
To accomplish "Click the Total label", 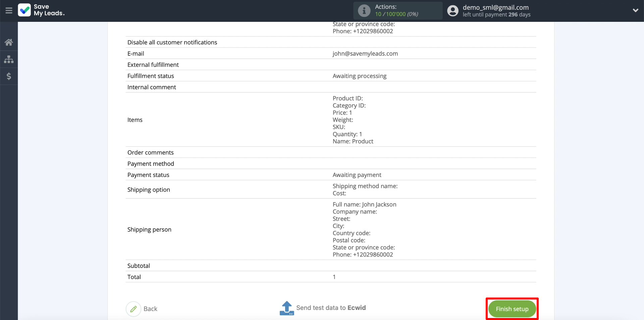I will pos(134,277).
